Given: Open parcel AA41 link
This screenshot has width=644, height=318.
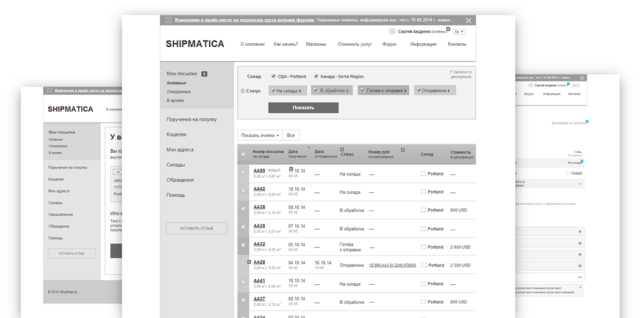Looking at the screenshot, I should [259, 281].
